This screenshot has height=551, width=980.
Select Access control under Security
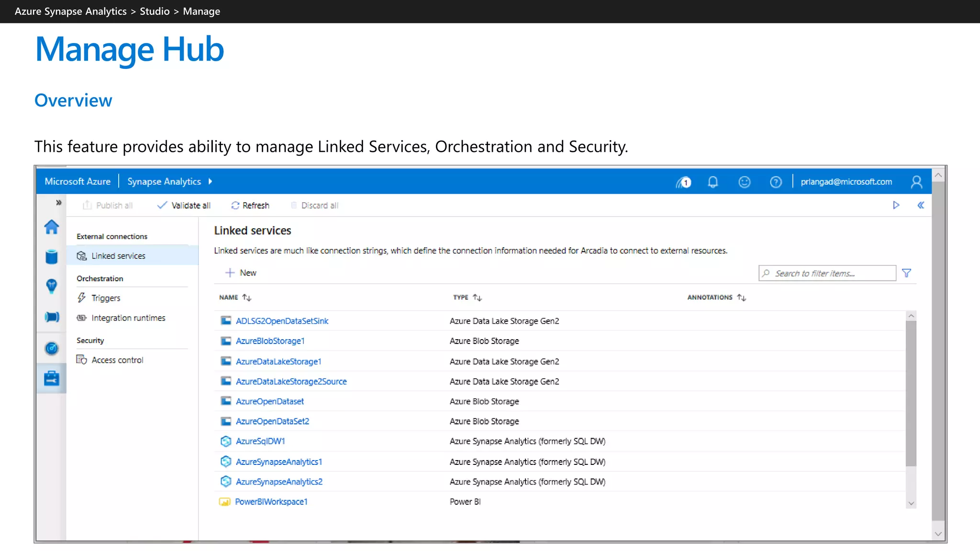tap(117, 360)
